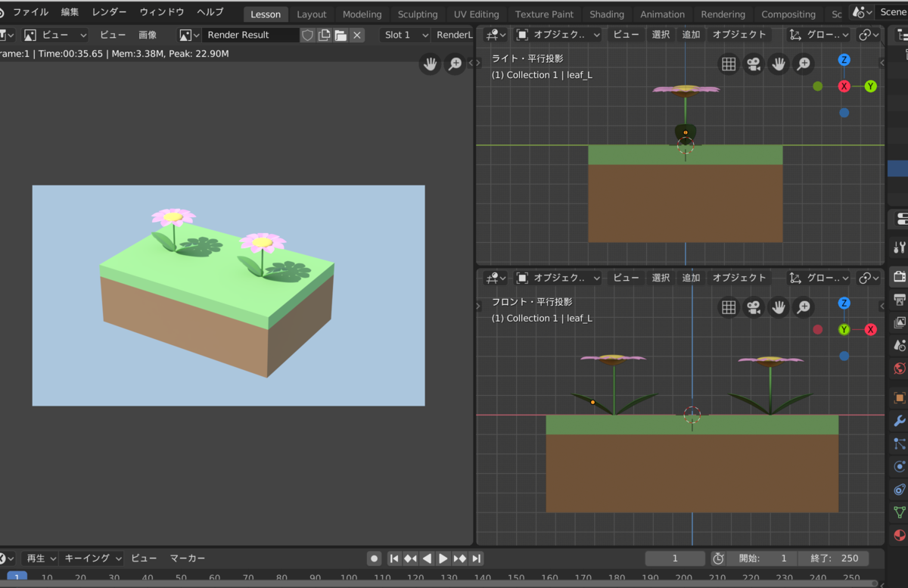
Task: Open the レンダー menu in the top bar
Action: (108, 12)
